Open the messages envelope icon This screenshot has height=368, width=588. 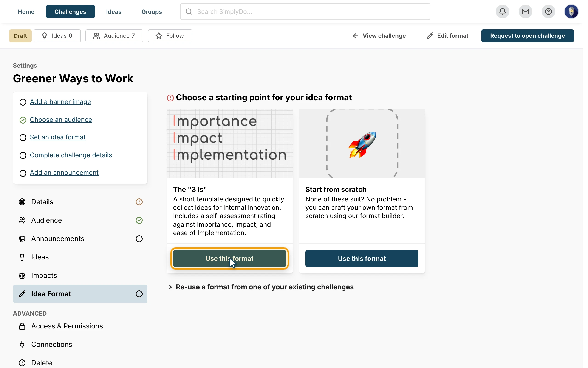tap(525, 11)
